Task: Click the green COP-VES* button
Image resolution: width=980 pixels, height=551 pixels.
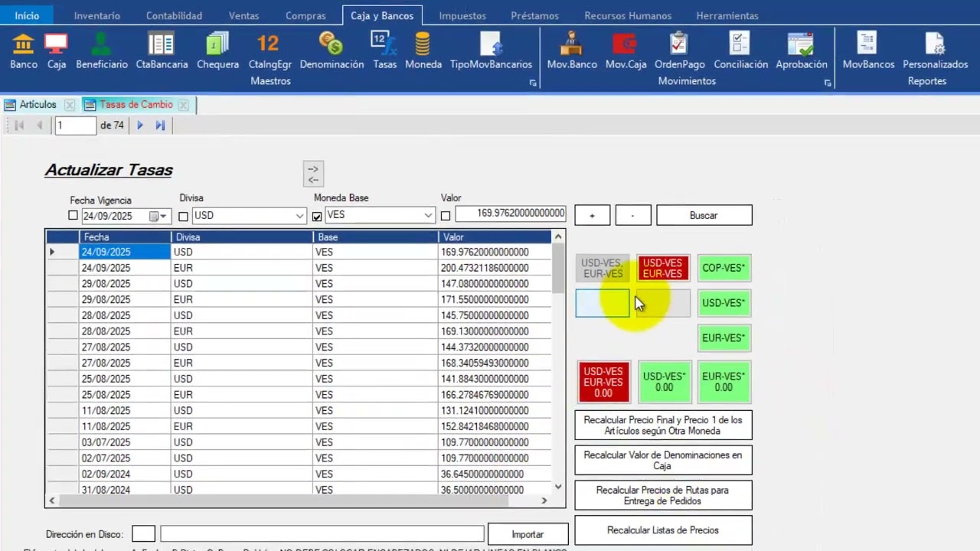Action: (x=724, y=268)
